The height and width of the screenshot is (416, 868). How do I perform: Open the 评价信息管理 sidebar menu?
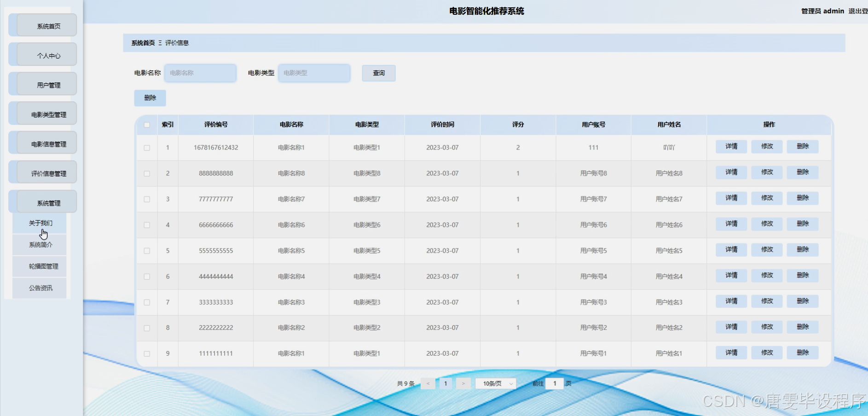click(43, 173)
